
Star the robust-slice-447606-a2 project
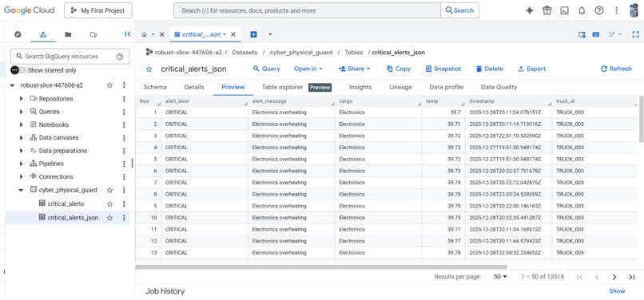109,85
